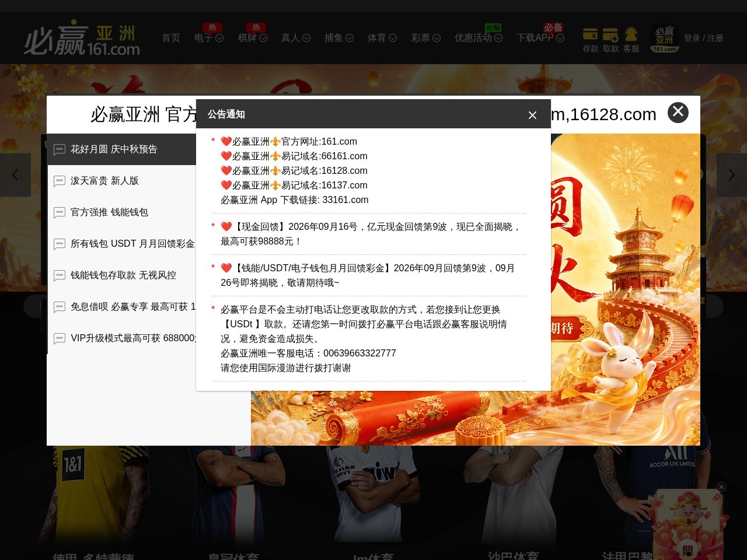747x560 pixels.
Task: Click 体育 menu label
Action: [x=377, y=38]
